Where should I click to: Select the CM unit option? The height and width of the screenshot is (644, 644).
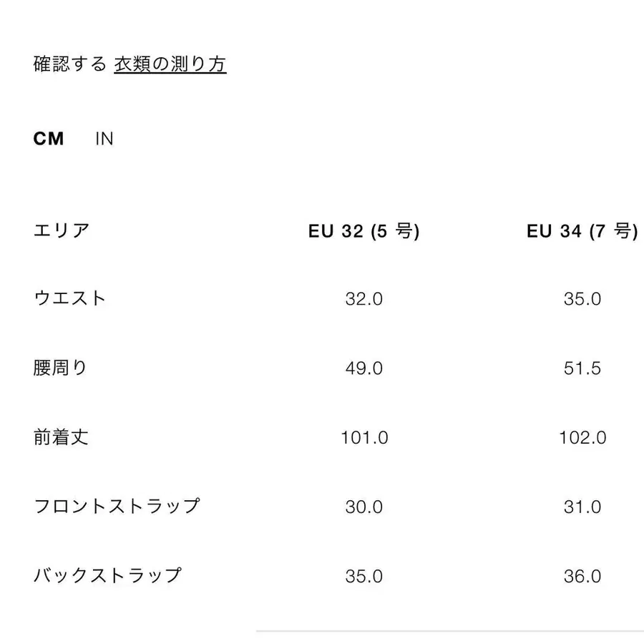(x=48, y=139)
